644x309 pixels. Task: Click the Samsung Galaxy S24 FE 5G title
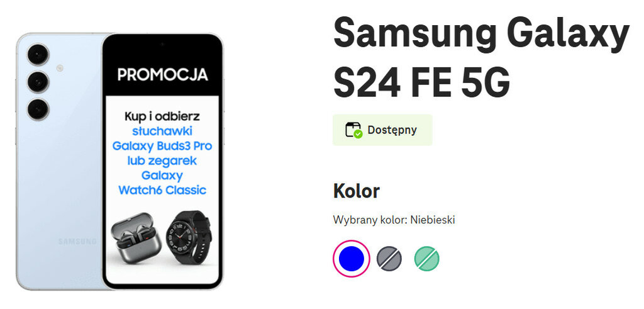click(480, 59)
